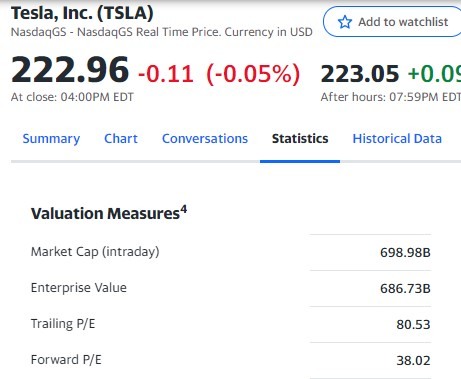Screen dimensions: 461x379
Task: Click the Valuation Measures heading
Action: point(105,214)
